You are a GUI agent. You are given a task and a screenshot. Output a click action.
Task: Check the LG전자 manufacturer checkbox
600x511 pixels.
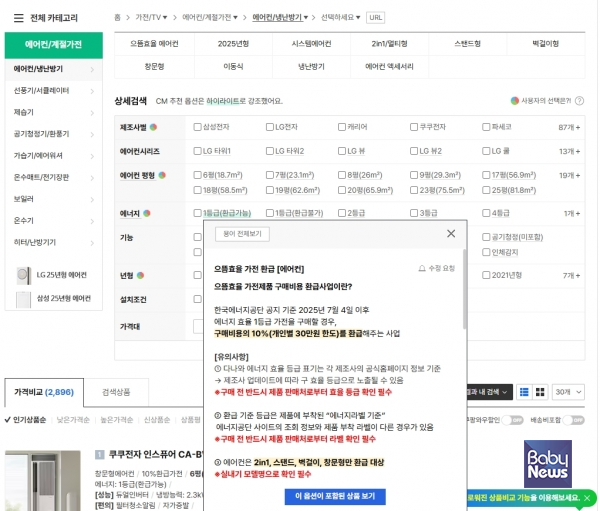click(270, 127)
